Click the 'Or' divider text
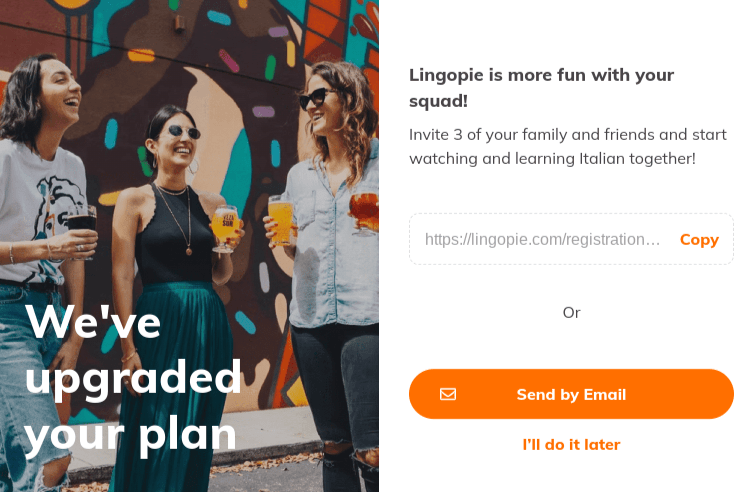 (571, 313)
